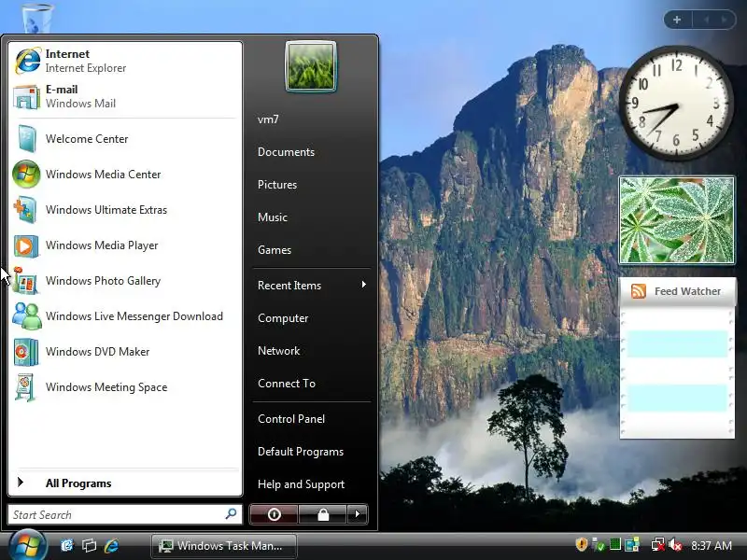Open Documents from Start menu
Image resolution: width=747 pixels, height=560 pixels.
[x=286, y=152]
